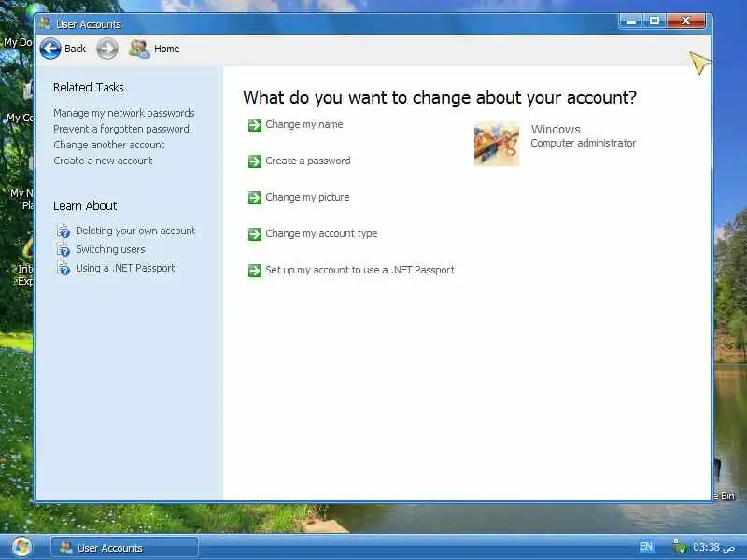Screen dimensions: 747x560
Task: Choose Change my name option
Action: coord(304,125)
